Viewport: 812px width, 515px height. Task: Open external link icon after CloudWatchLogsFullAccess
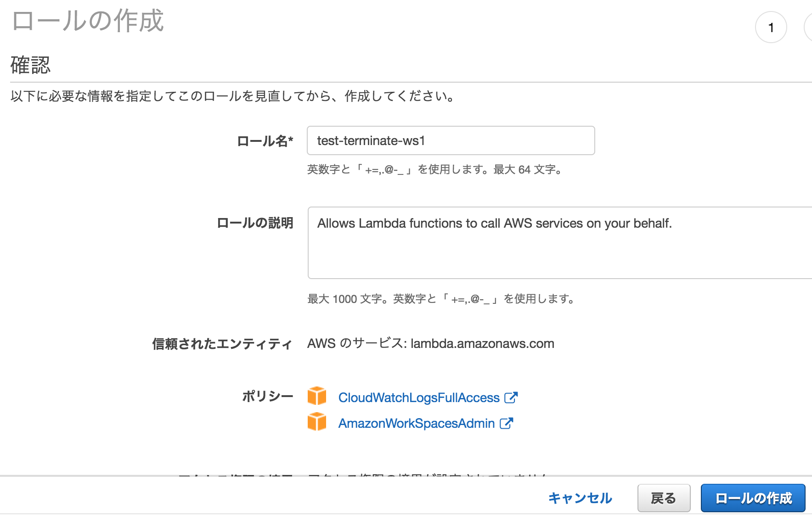(x=511, y=397)
